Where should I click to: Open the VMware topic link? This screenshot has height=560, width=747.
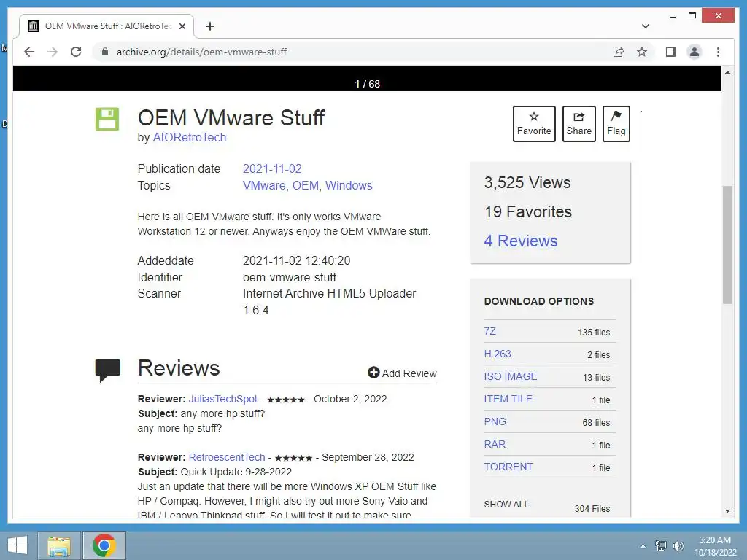pos(263,185)
